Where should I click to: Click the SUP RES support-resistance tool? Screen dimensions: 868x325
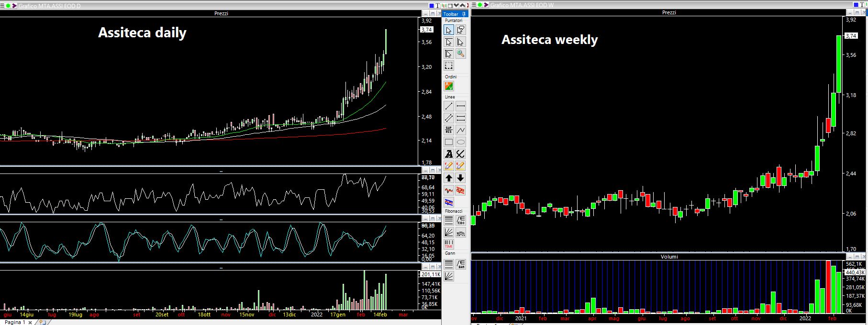coord(448,130)
